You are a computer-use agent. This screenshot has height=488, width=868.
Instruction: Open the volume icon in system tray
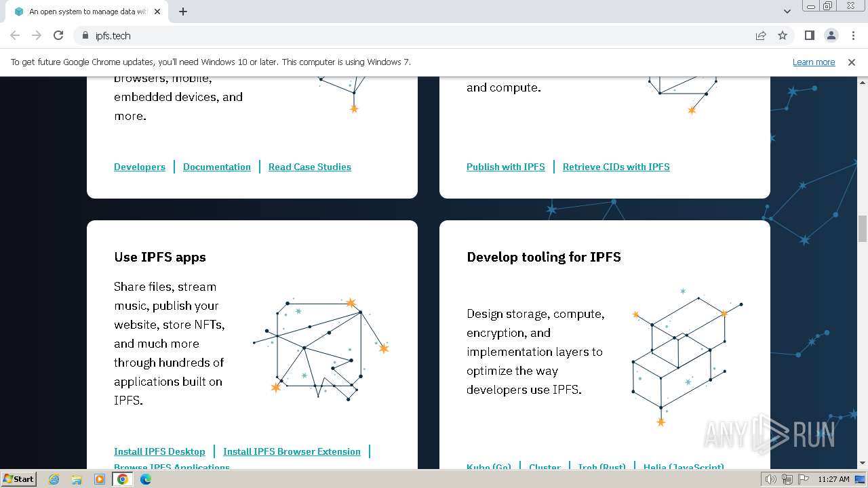[770, 479]
